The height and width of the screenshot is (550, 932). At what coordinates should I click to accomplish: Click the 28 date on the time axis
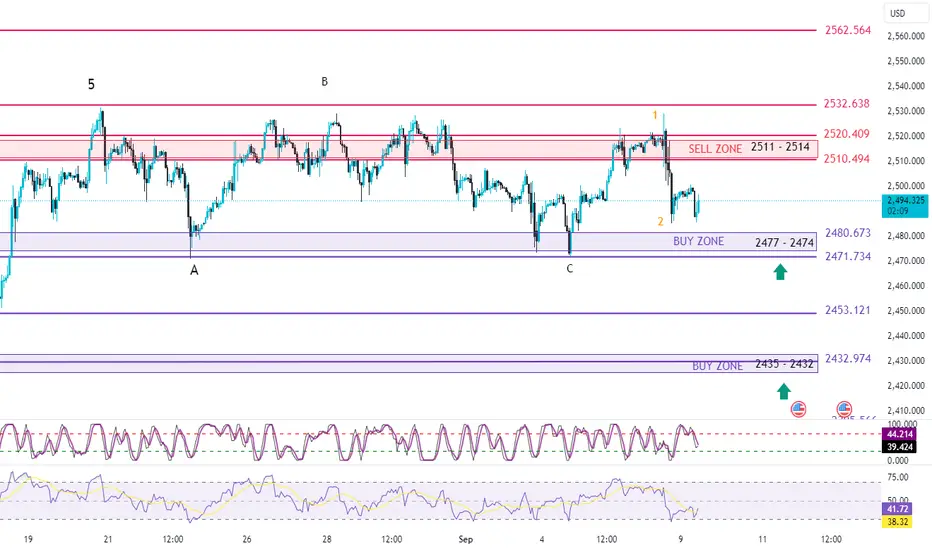[326, 539]
